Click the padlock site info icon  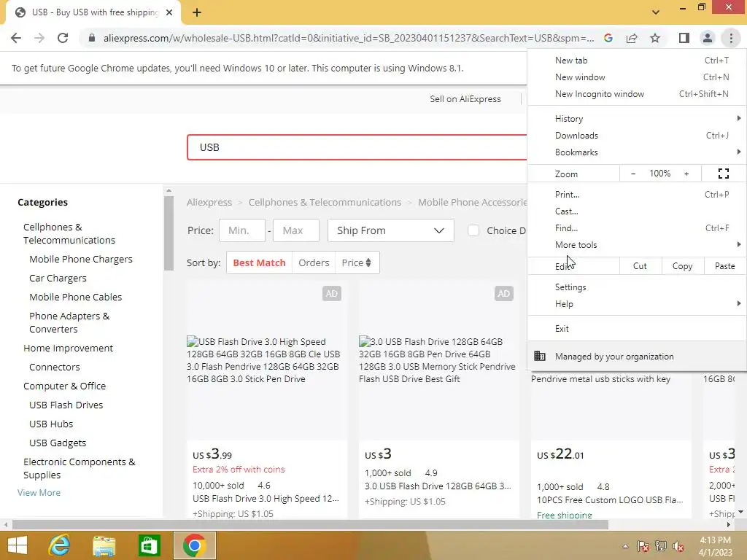[x=92, y=38]
